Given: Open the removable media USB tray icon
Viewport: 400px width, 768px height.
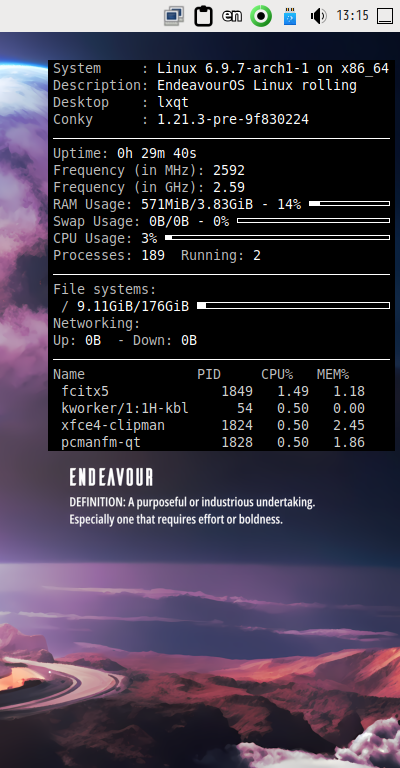Looking at the screenshot, I should click(290, 16).
